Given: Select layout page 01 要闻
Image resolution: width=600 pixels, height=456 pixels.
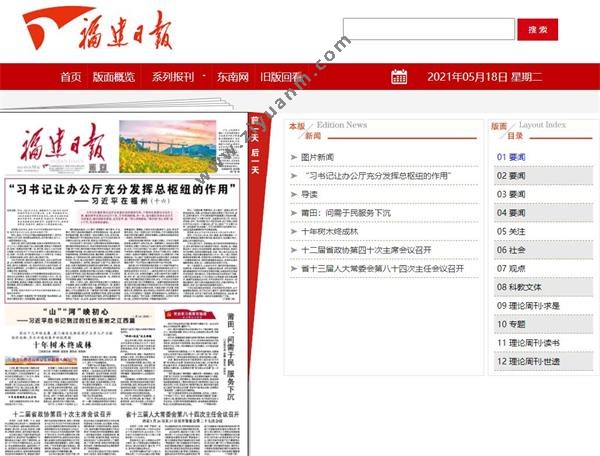Looking at the screenshot, I should pyautogui.click(x=511, y=157).
